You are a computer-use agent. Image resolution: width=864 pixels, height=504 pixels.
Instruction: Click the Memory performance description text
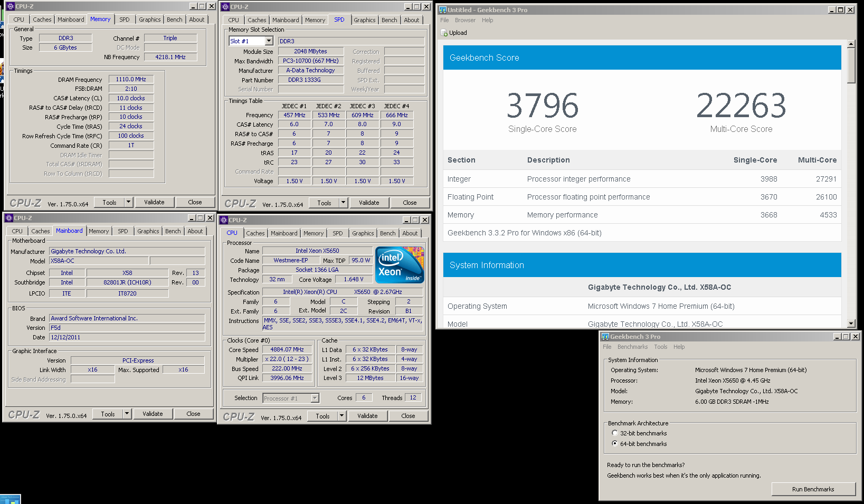[x=563, y=215]
